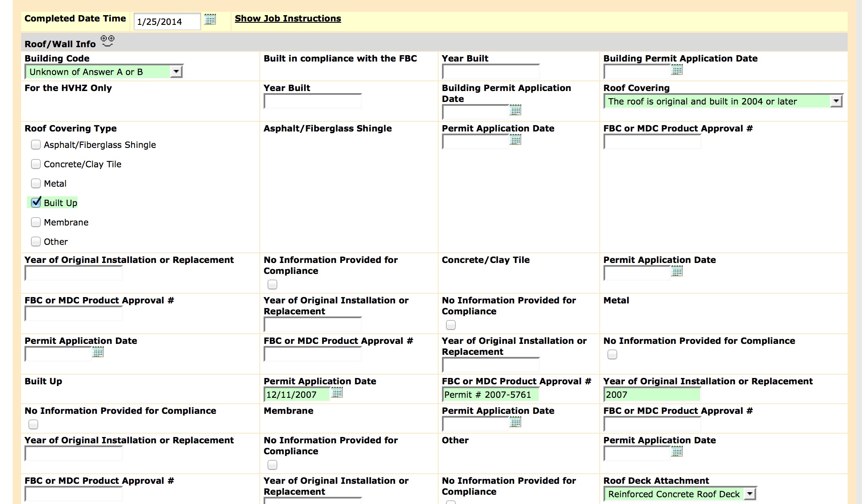Open the Show Job Instructions link

(x=288, y=19)
